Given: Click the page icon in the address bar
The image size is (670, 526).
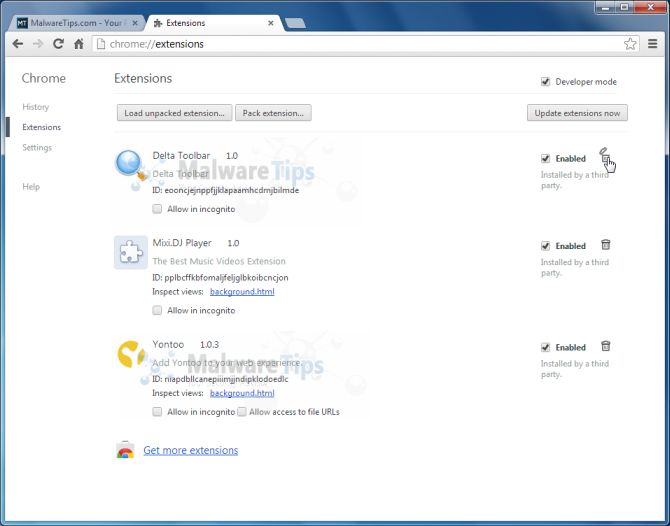Looking at the screenshot, I should (x=101, y=44).
